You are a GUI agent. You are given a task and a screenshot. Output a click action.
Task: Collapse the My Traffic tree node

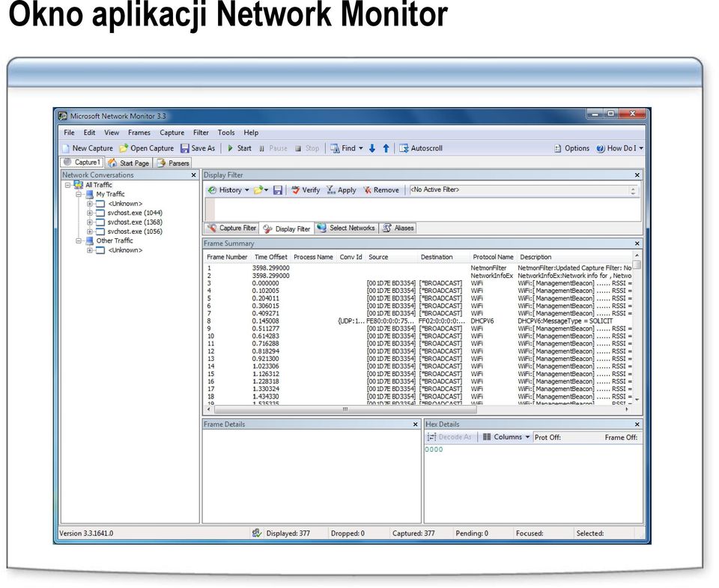point(79,195)
